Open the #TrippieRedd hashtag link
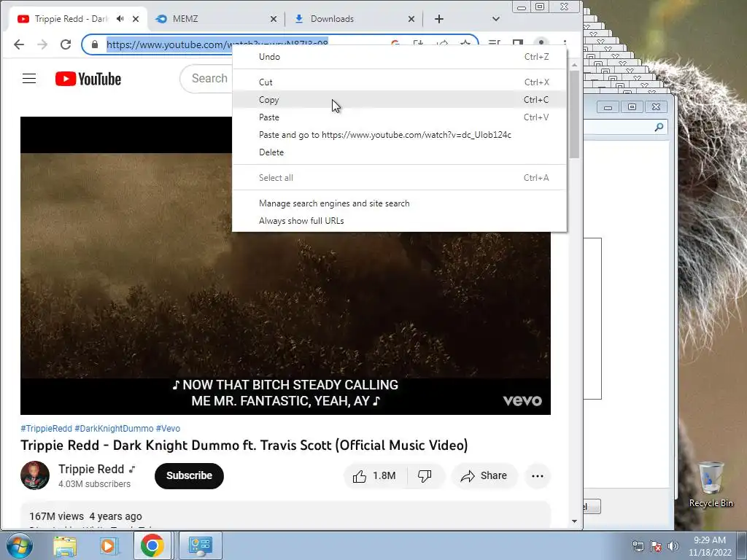 click(x=46, y=429)
